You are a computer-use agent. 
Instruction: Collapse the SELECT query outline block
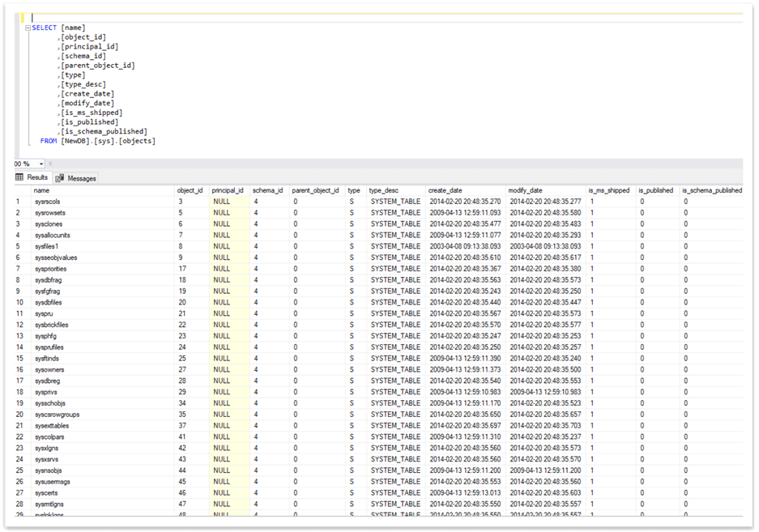[28, 28]
